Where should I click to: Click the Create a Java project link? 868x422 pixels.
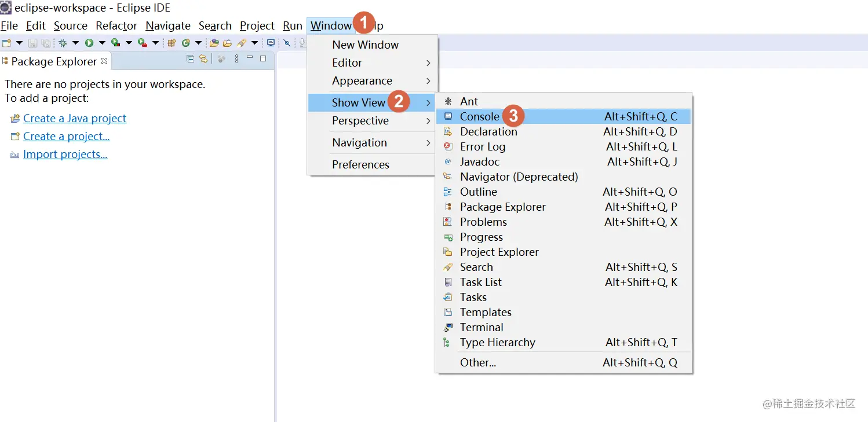point(75,118)
